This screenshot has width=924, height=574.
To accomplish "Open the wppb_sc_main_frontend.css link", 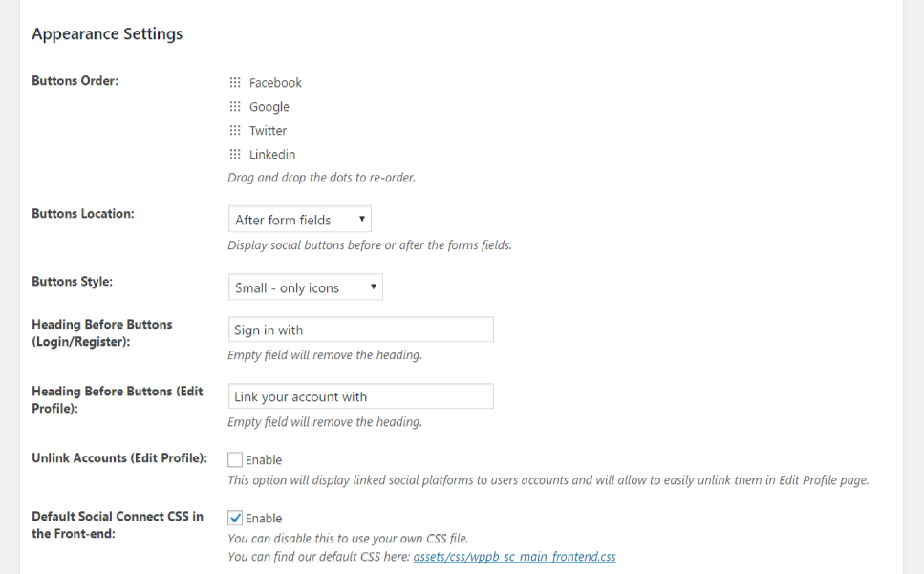I will [x=514, y=557].
